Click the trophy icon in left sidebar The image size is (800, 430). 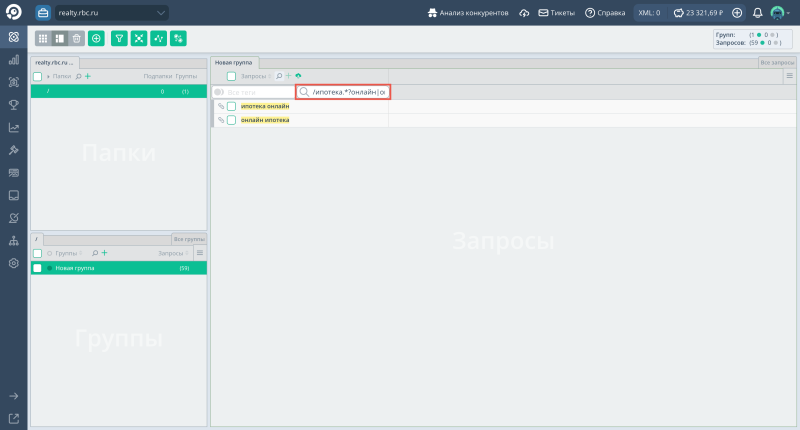[x=14, y=105]
